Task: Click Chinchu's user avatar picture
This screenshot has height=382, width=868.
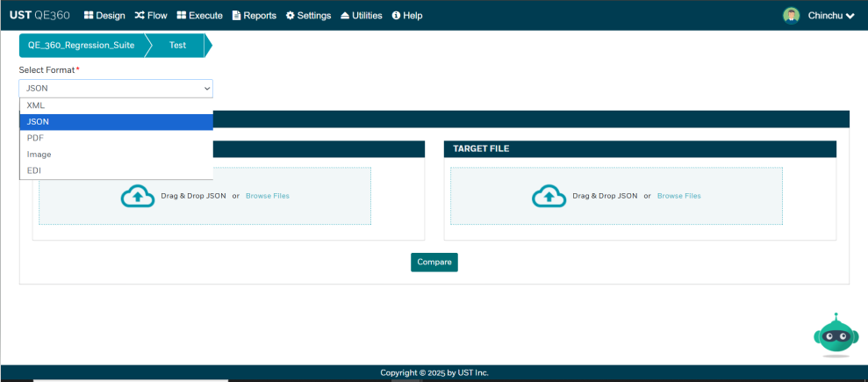Action: click(791, 15)
